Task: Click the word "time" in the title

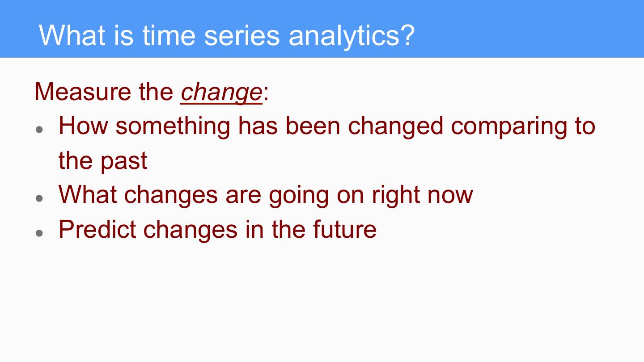Action: click(x=169, y=35)
